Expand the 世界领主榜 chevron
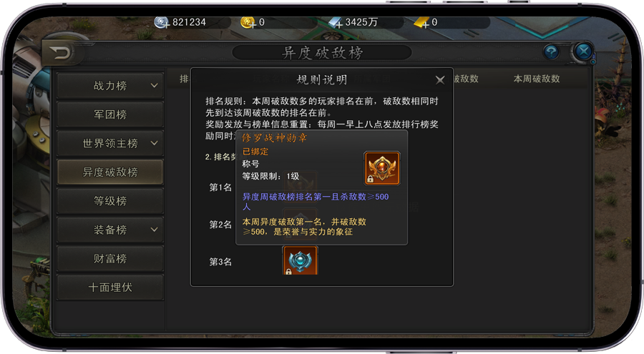This screenshot has height=354, width=644. [154, 143]
